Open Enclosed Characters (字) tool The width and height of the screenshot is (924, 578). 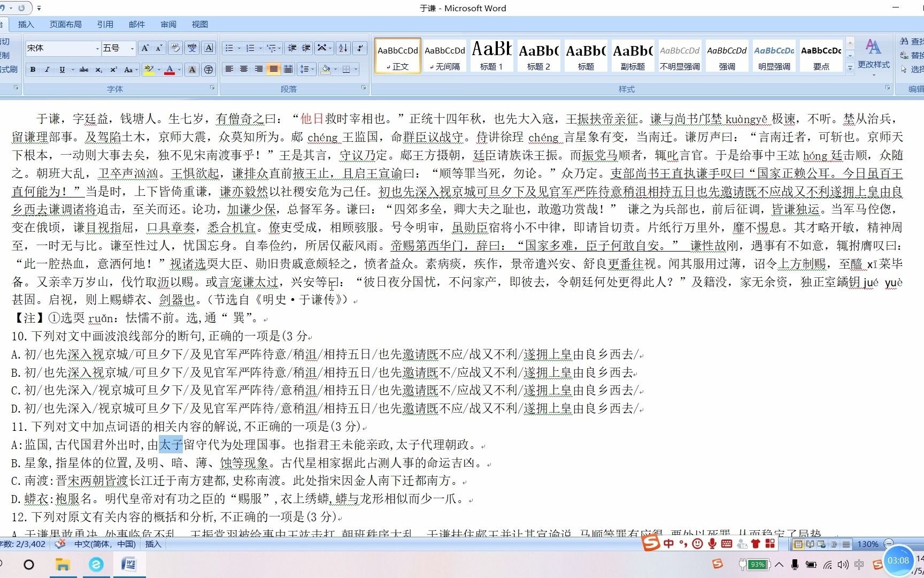coord(209,70)
